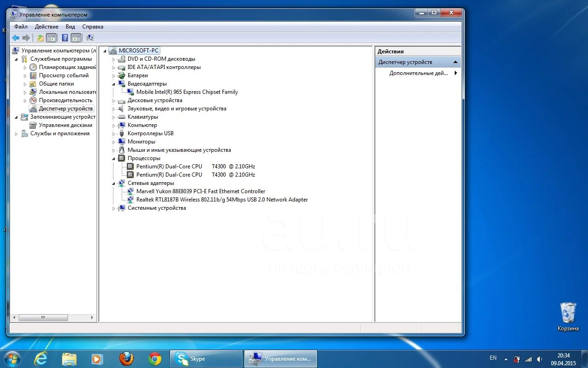Expand Службы и приложения arrow
This screenshot has height=368, width=588.
[x=17, y=134]
